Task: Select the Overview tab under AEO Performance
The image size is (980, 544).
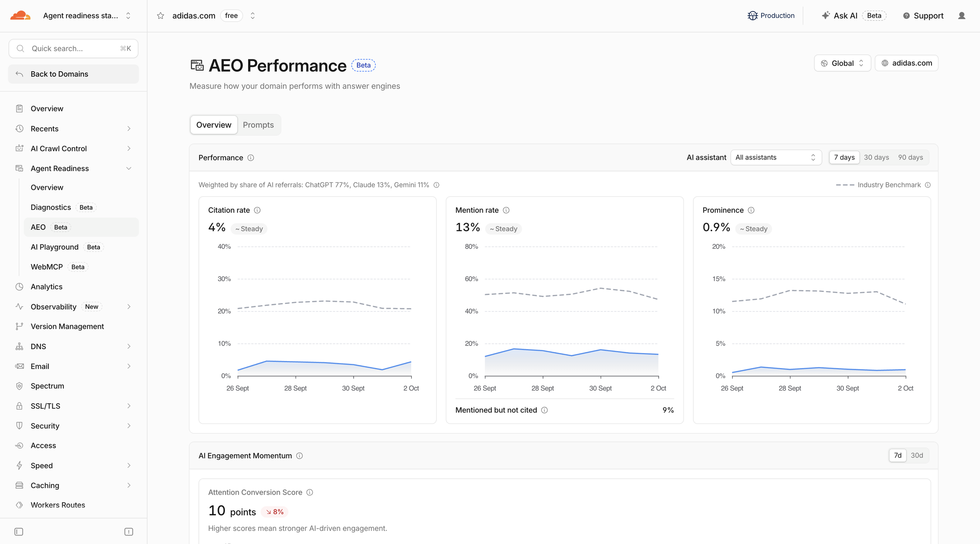Action: 214,125
